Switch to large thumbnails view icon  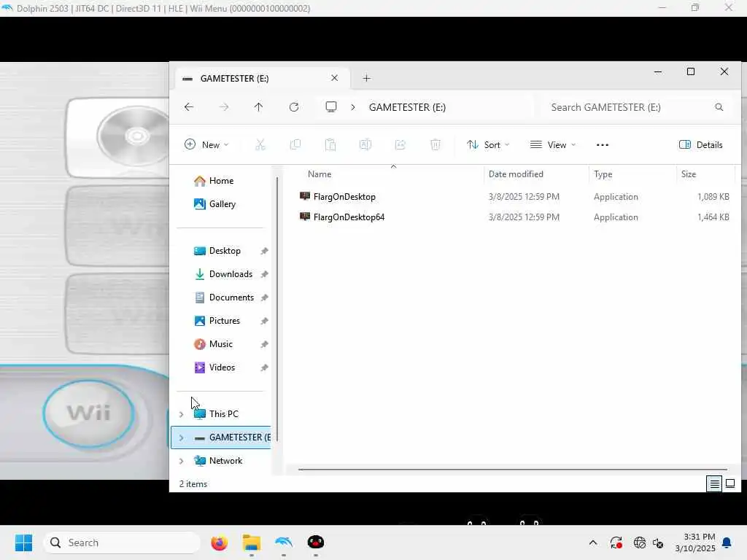(x=729, y=484)
